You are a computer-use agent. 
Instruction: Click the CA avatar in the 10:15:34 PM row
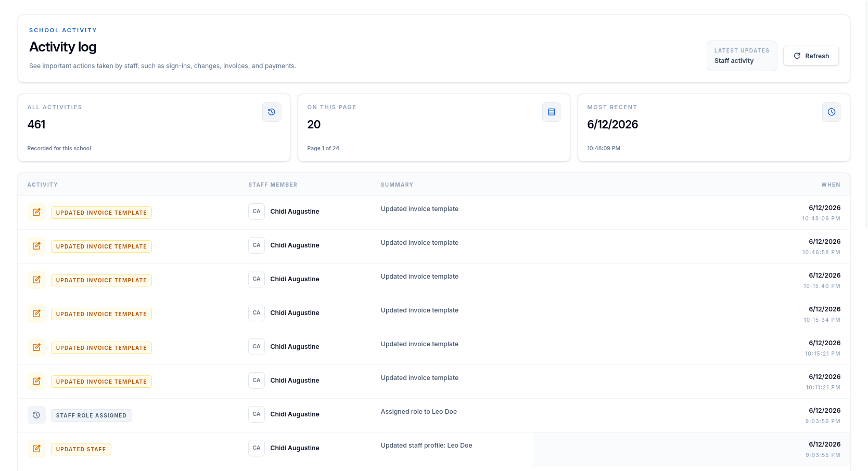click(257, 313)
